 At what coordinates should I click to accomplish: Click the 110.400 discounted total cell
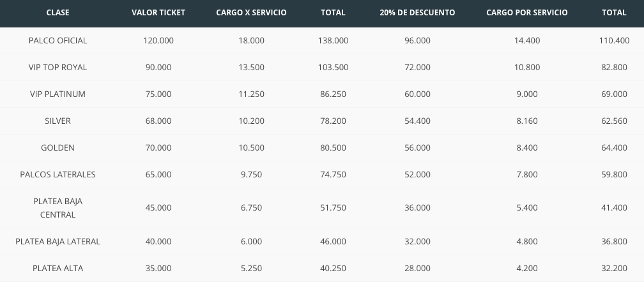[x=615, y=41]
